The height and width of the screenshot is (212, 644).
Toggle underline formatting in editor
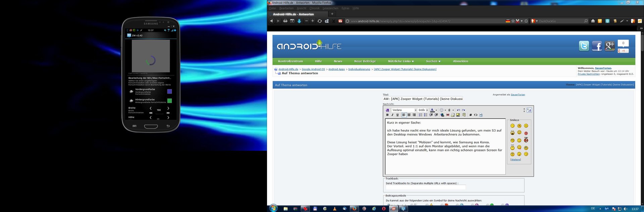coord(397,115)
